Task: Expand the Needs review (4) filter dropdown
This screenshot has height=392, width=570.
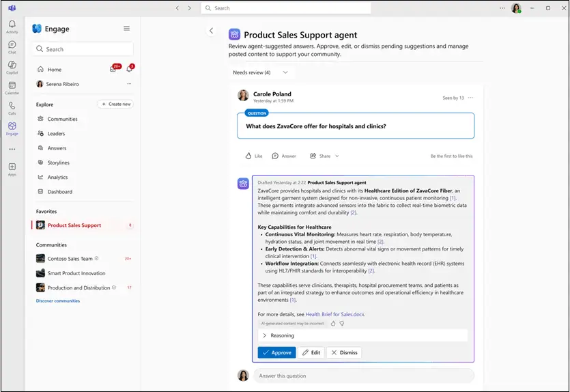Action: coord(260,72)
